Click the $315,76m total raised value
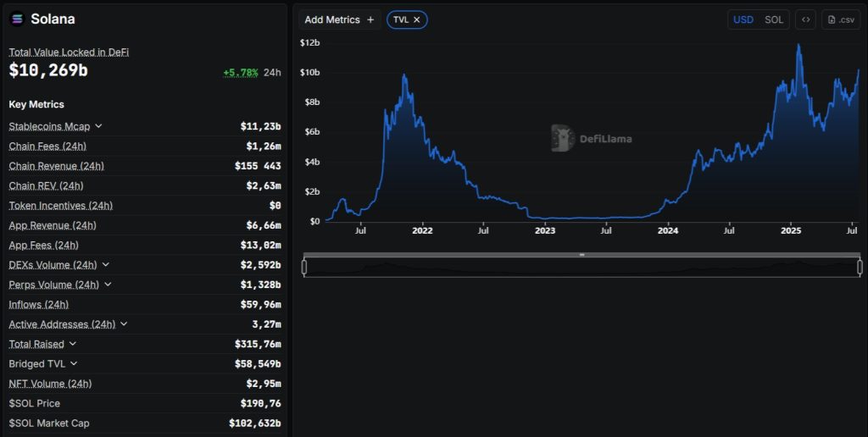The height and width of the screenshot is (437, 868). click(258, 344)
